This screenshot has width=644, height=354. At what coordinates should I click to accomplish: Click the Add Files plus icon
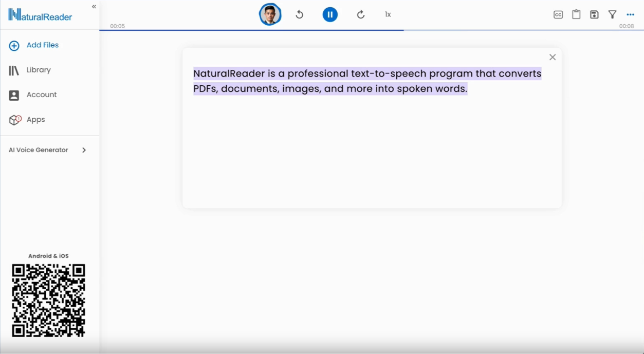pyautogui.click(x=14, y=46)
